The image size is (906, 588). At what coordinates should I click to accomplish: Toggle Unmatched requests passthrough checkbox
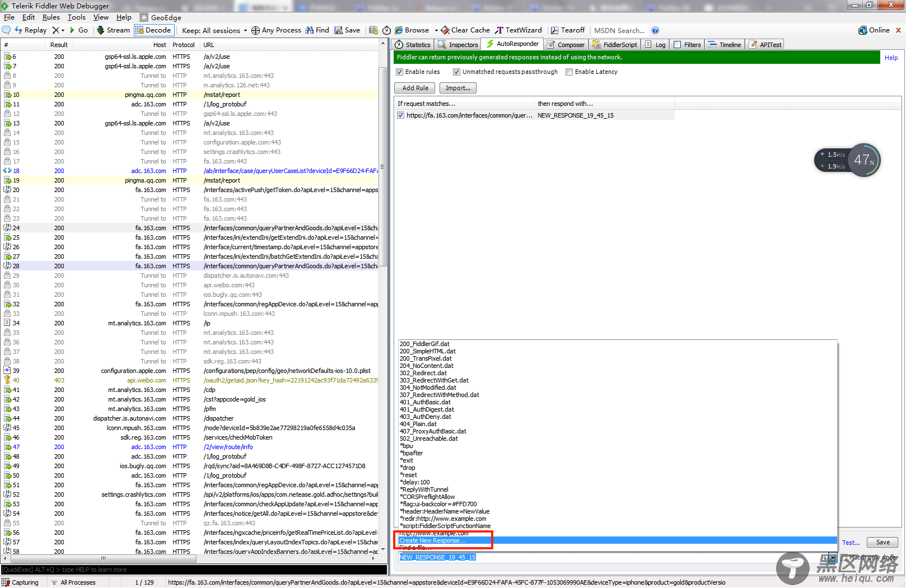coord(456,72)
